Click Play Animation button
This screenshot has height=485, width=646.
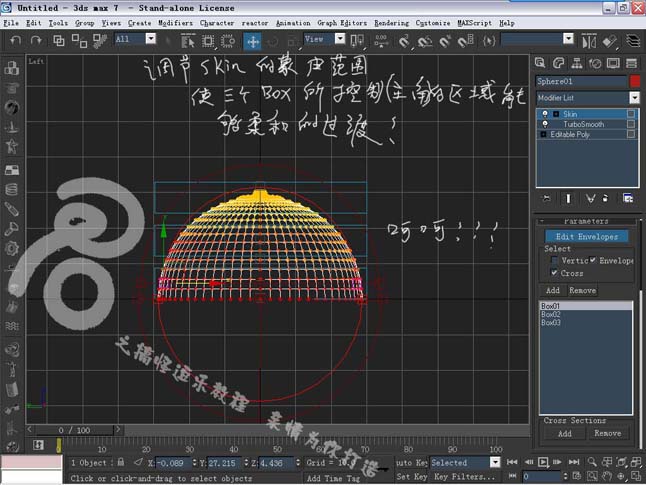[543, 462]
